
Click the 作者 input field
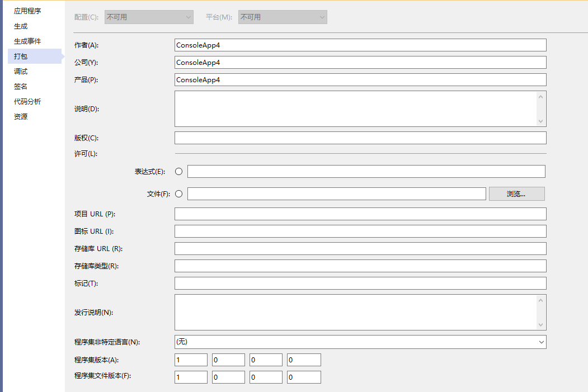360,45
